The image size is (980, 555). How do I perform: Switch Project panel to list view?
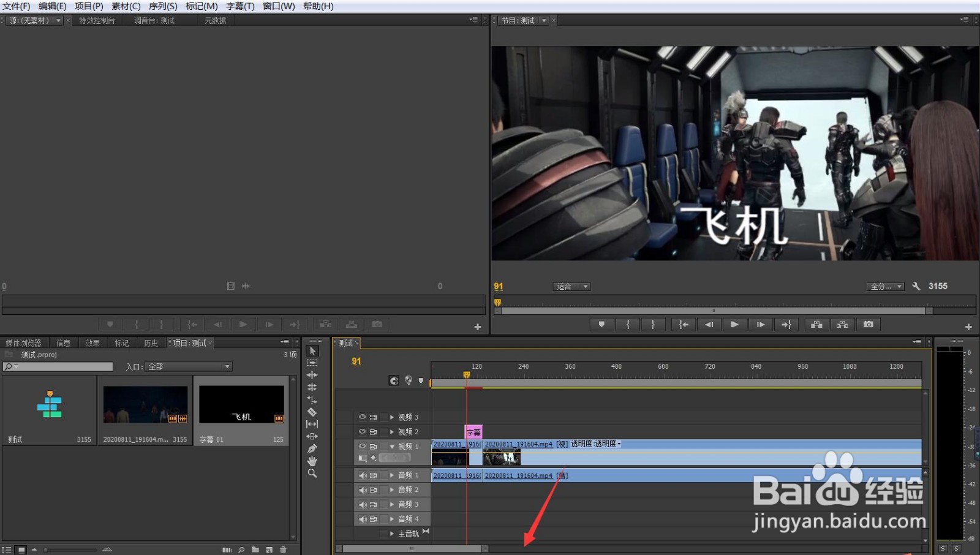[7, 549]
